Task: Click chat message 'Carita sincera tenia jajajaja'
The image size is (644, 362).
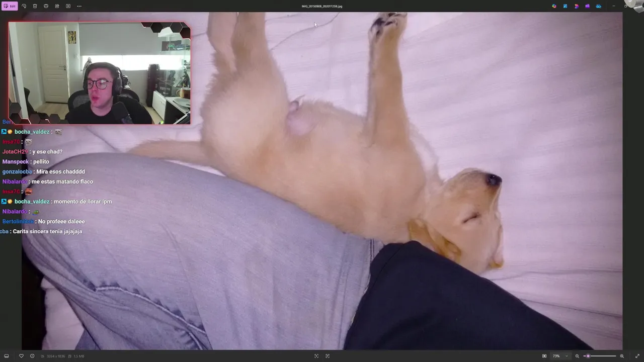Action: click(47, 231)
